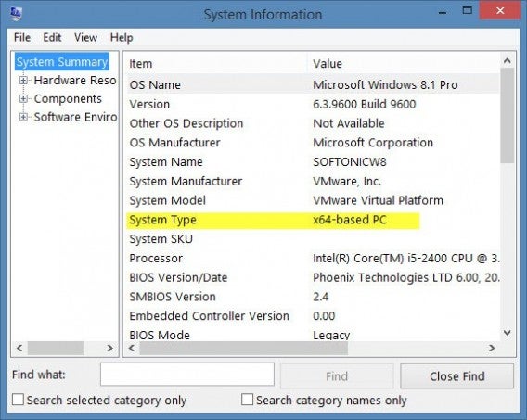Click the System Information title bar icon

point(16,13)
